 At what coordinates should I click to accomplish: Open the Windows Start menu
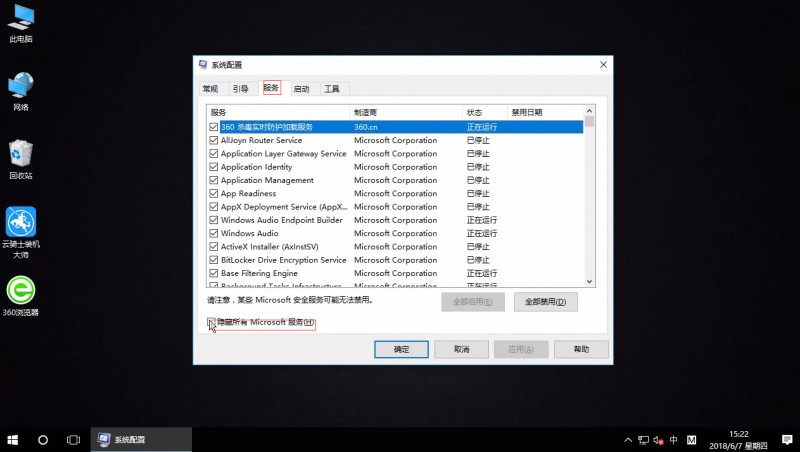(13, 440)
